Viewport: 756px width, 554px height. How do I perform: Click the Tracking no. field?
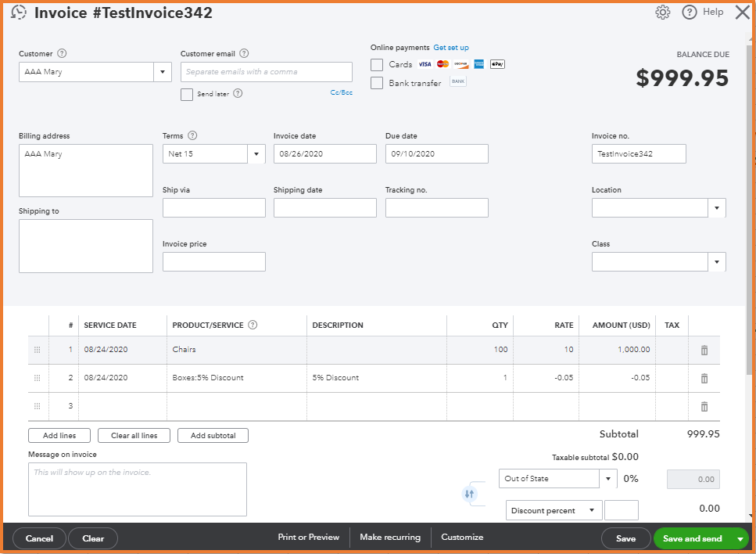click(x=437, y=208)
